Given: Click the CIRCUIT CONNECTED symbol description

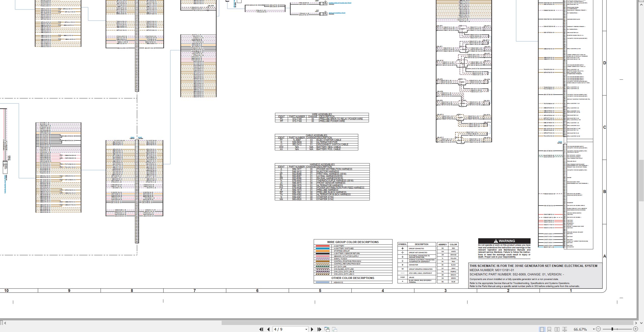Looking at the screenshot, I should 416,248.
